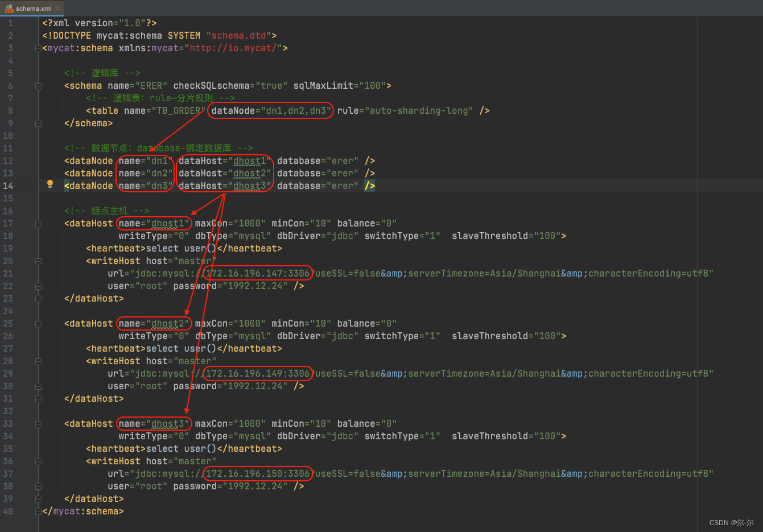
Task: Click the closing dataHost fold marker on line 31
Action: [x=39, y=399]
